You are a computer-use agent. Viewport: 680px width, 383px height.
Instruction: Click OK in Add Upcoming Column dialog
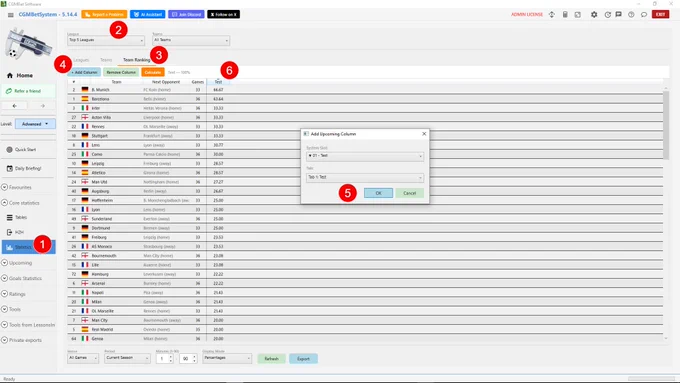[379, 193]
